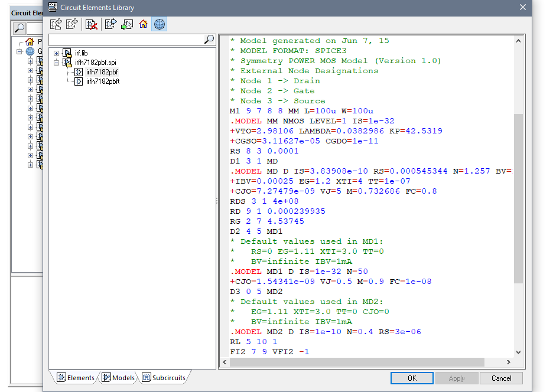Screen dimensions: 553x392
Task: Click the second add-element toolbar icon
Action: pos(72,24)
